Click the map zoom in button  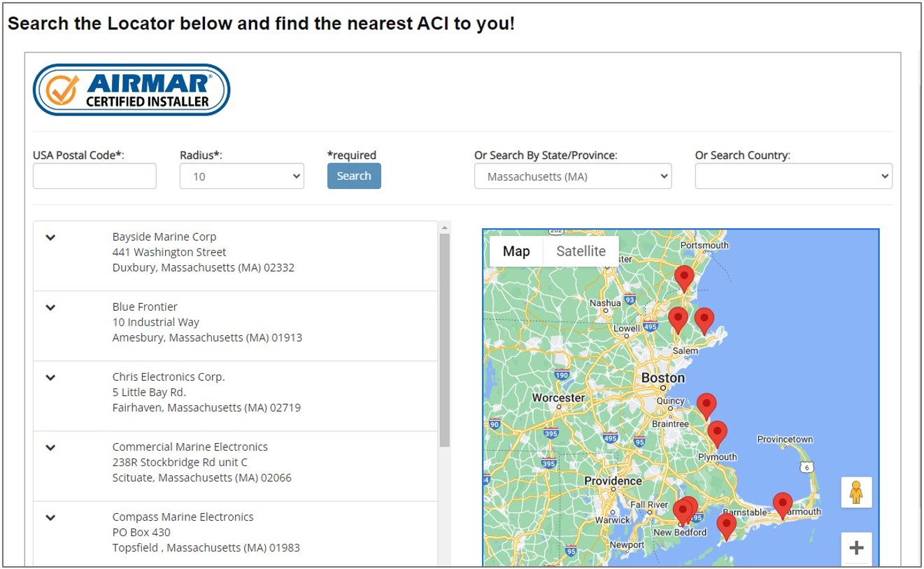pos(856,547)
